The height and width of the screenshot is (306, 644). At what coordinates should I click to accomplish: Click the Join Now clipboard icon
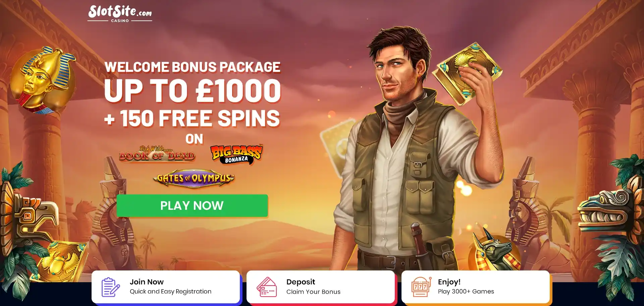pos(110,287)
